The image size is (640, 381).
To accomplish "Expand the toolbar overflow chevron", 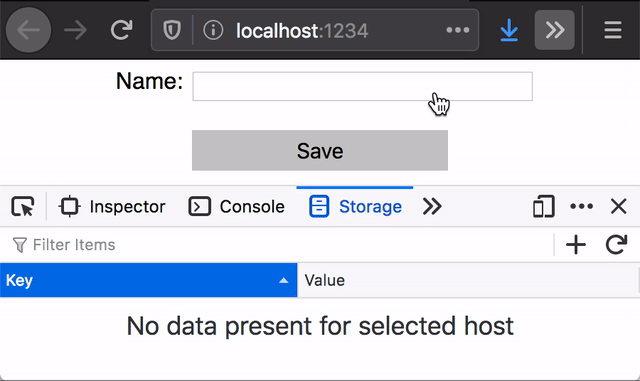I will coord(555,30).
